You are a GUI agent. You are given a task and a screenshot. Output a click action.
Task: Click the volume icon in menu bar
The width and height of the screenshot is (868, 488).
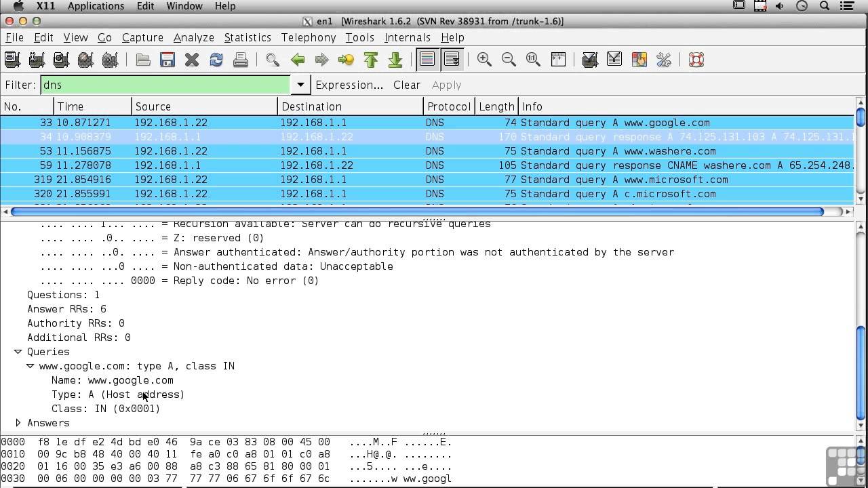(780, 6)
